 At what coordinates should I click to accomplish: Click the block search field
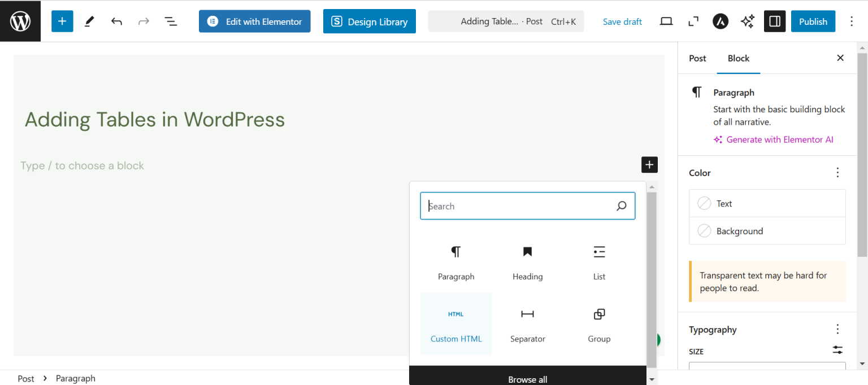click(x=520, y=205)
